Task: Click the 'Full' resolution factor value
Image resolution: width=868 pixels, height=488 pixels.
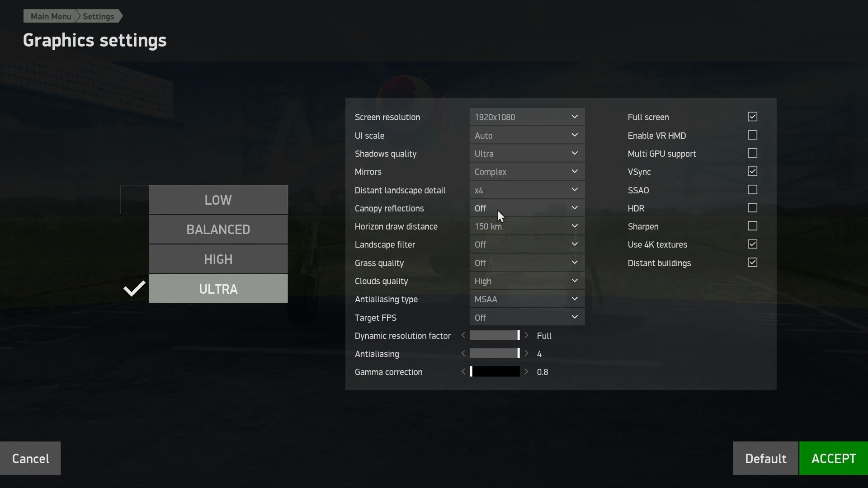Action: click(544, 336)
